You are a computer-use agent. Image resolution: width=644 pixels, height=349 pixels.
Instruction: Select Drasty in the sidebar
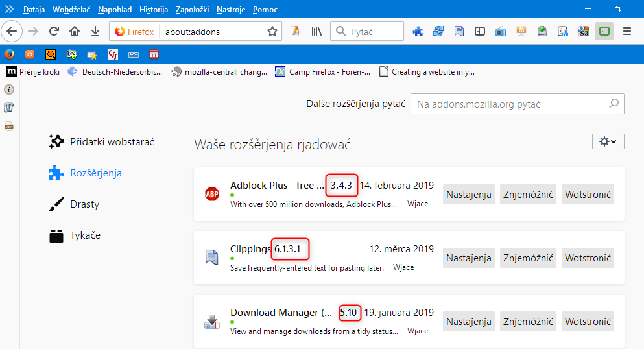[84, 204]
